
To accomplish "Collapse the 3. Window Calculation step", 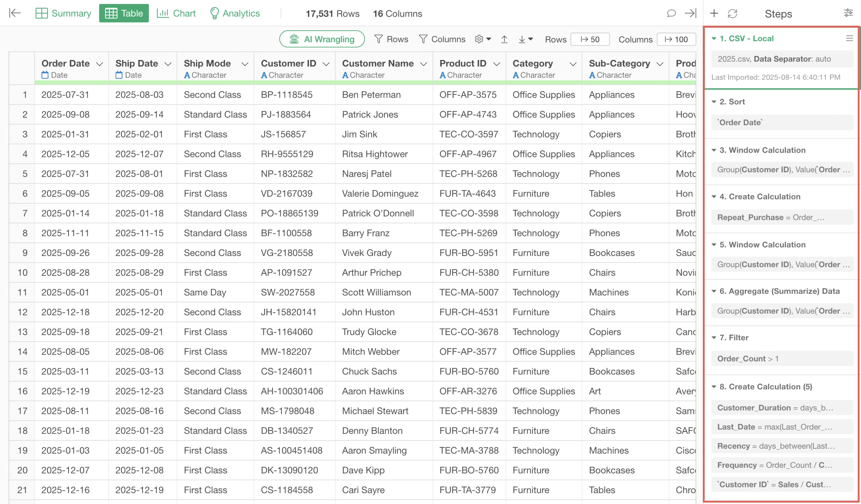I will [714, 150].
